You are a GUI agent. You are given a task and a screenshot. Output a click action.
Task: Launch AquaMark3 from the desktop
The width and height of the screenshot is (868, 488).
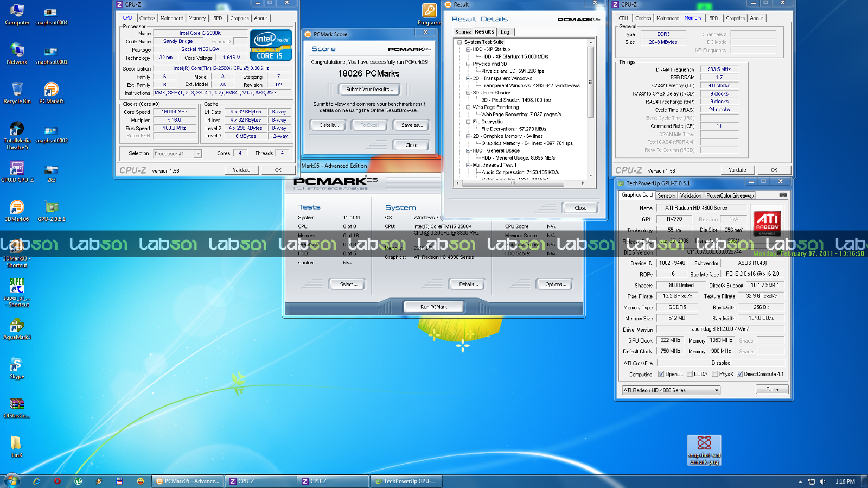tap(17, 329)
